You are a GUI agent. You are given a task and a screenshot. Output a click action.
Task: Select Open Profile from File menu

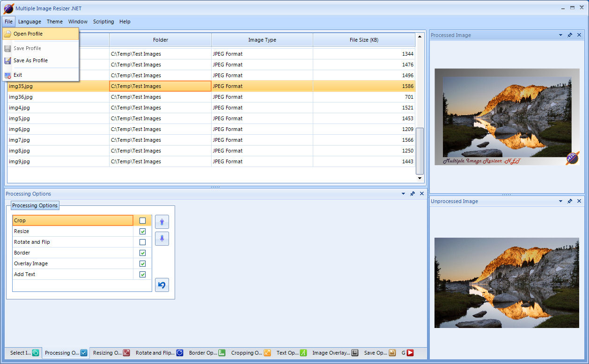pyautogui.click(x=28, y=34)
